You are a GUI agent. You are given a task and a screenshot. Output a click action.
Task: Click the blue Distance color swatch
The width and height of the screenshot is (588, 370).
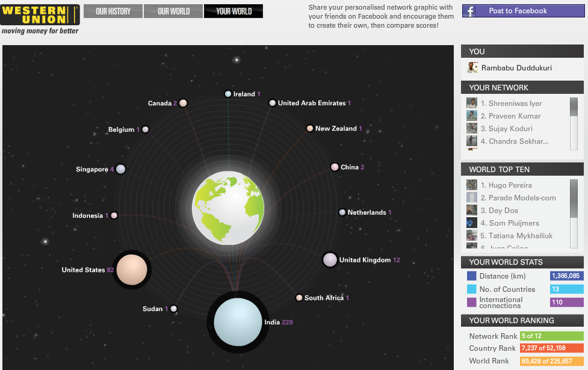(x=471, y=276)
